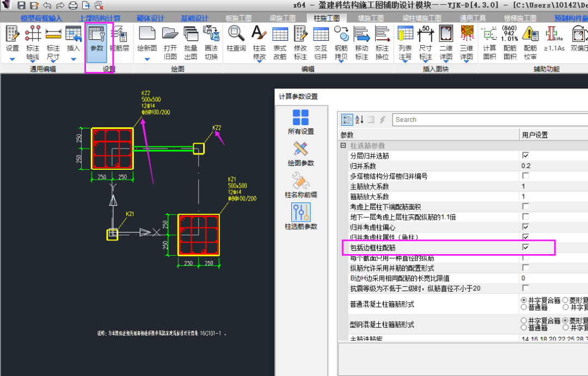The width and height of the screenshot is (588, 376).
Task: Click the 柱名修改 tool
Action: 259,43
